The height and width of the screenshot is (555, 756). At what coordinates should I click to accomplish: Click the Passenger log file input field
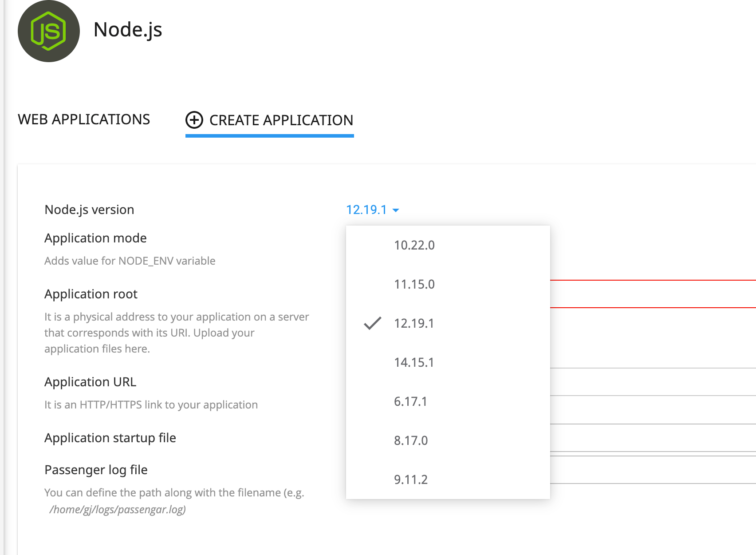pos(653,470)
